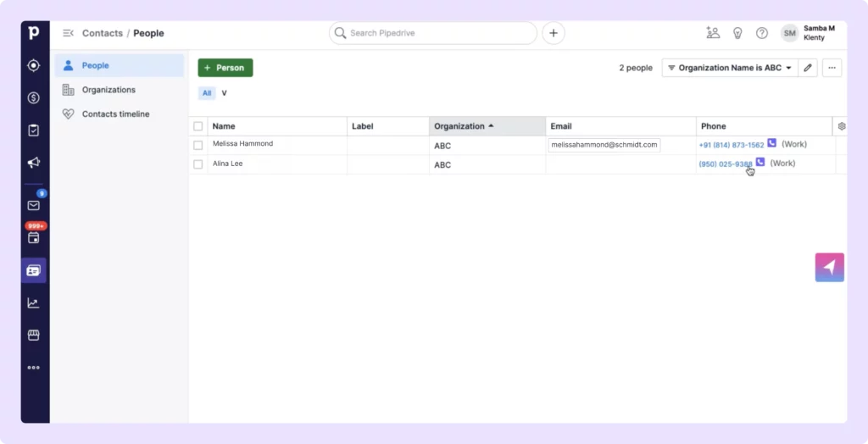The height and width of the screenshot is (444, 868).
Task: Click phone number (950) 025-9388
Action: click(x=726, y=164)
